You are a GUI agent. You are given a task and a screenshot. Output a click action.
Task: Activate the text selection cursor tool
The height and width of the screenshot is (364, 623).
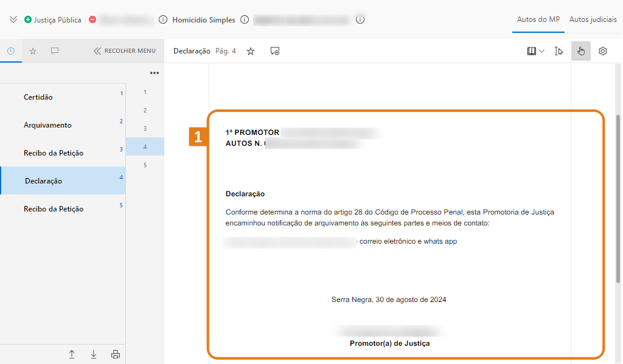coord(559,51)
